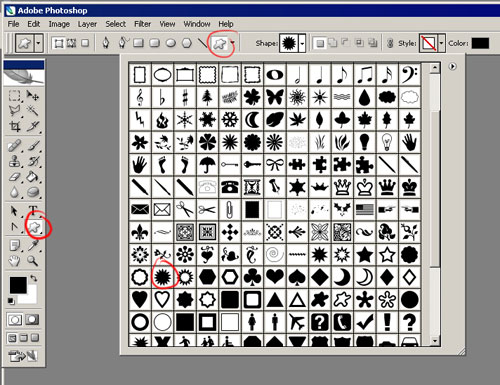Enable Shape layers mode in options bar
The width and height of the screenshot is (500, 385).
pos(59,43)
